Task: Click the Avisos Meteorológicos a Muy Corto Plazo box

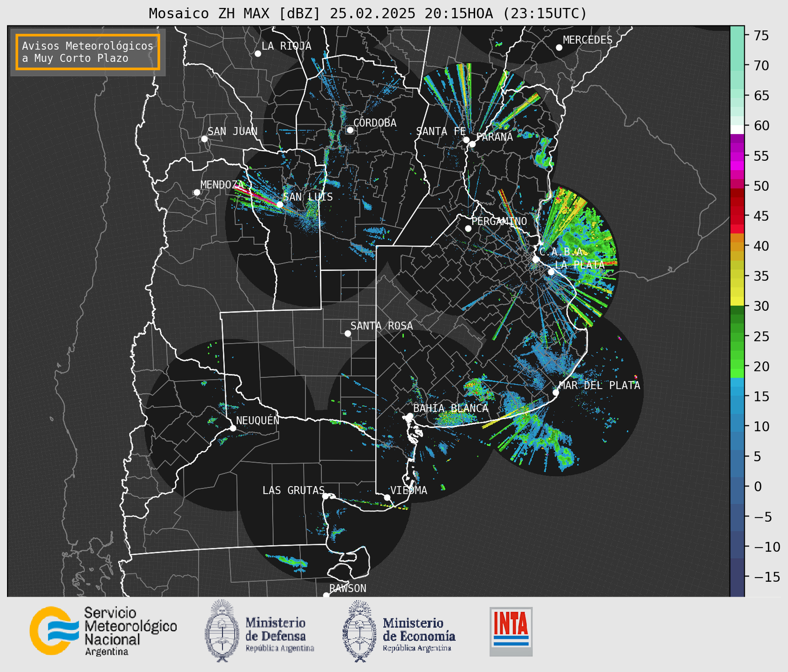Action: (x=88, y=52)
